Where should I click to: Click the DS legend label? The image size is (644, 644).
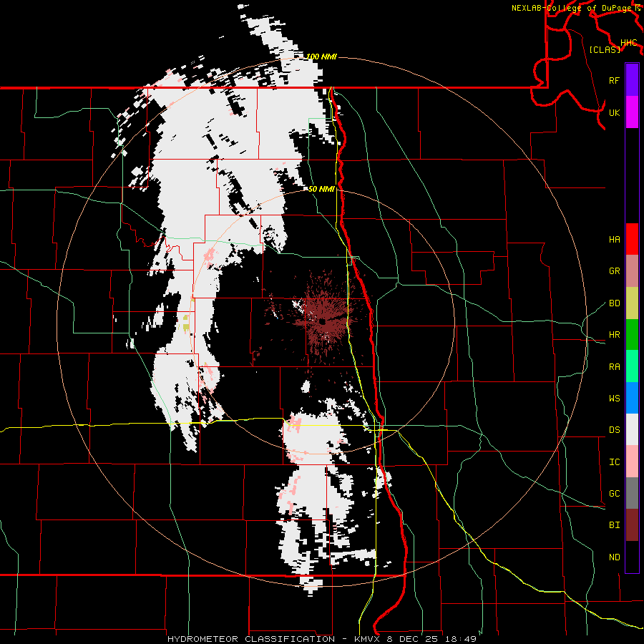pos(615,430)
